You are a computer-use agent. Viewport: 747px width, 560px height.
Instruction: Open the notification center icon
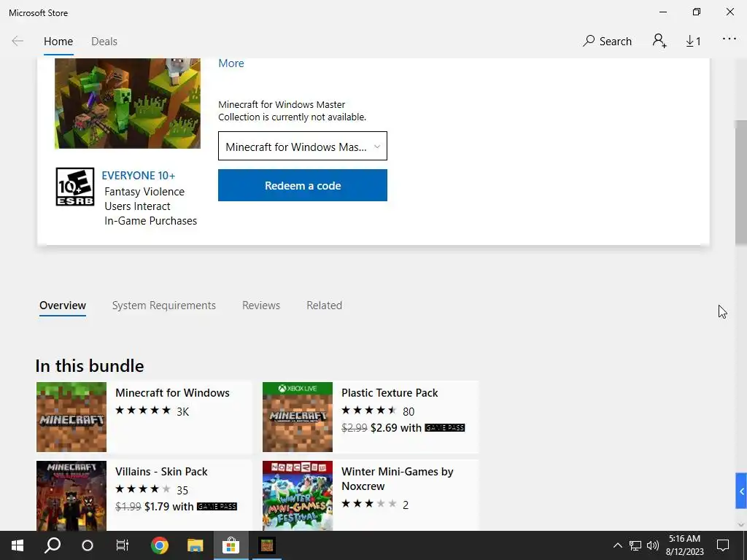point(723,545)
